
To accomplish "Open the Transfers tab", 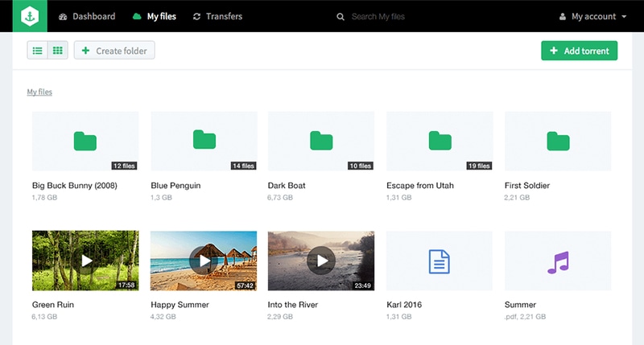I will tap(217, 16).
